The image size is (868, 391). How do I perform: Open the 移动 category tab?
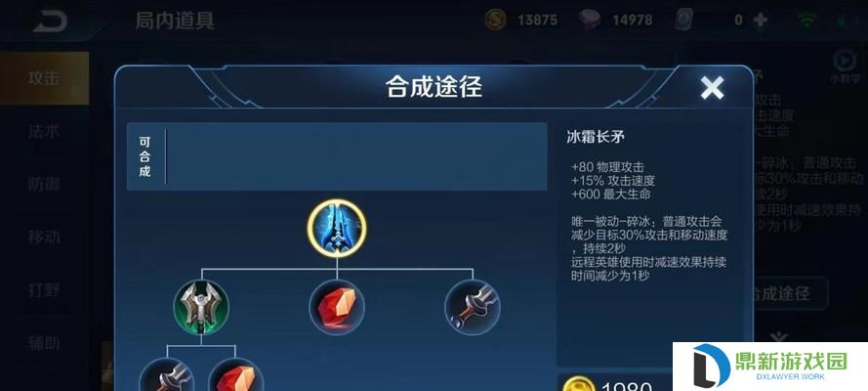44,237
